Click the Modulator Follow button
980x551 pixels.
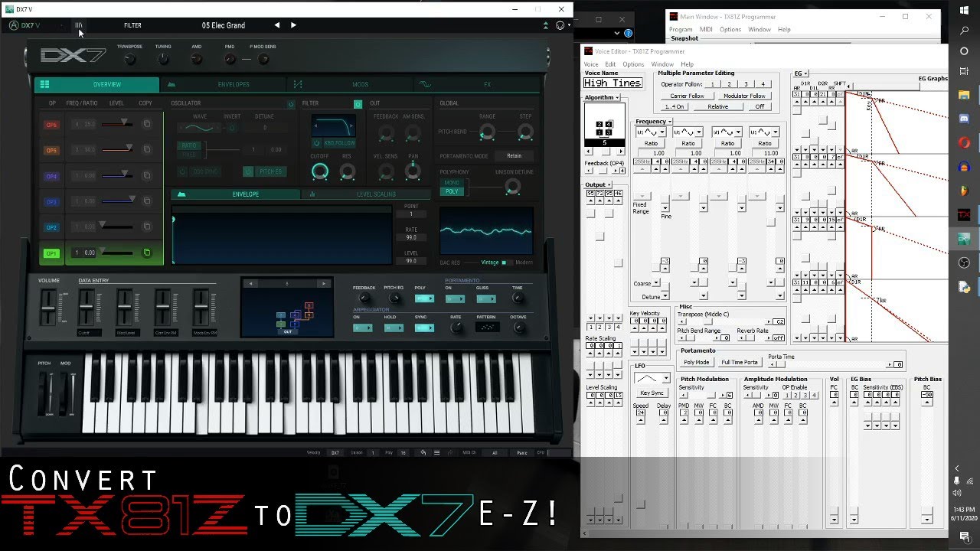[x=744, y=96]
